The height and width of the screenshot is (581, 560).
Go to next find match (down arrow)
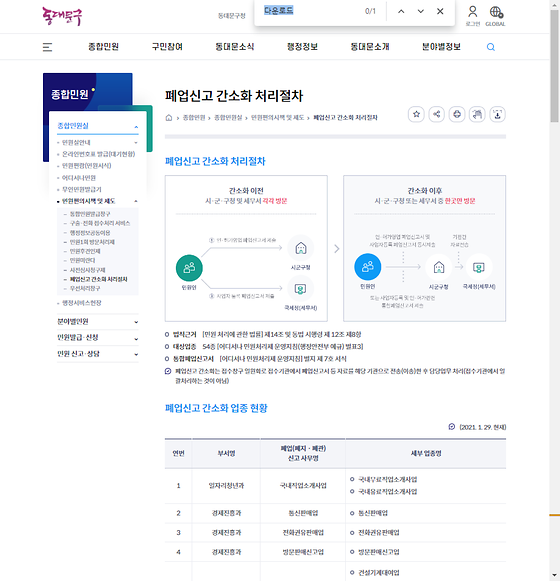(421, 11)
